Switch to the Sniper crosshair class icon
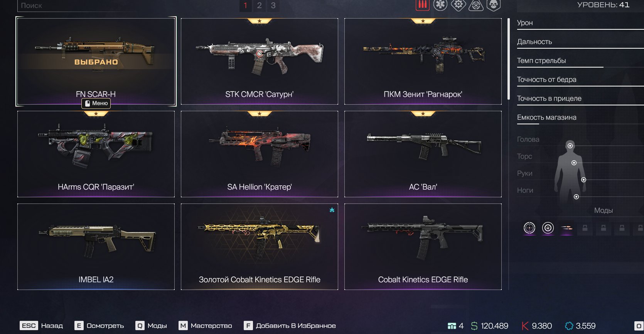Viewport: 644px width, 334px height. [x=476, y=5]
